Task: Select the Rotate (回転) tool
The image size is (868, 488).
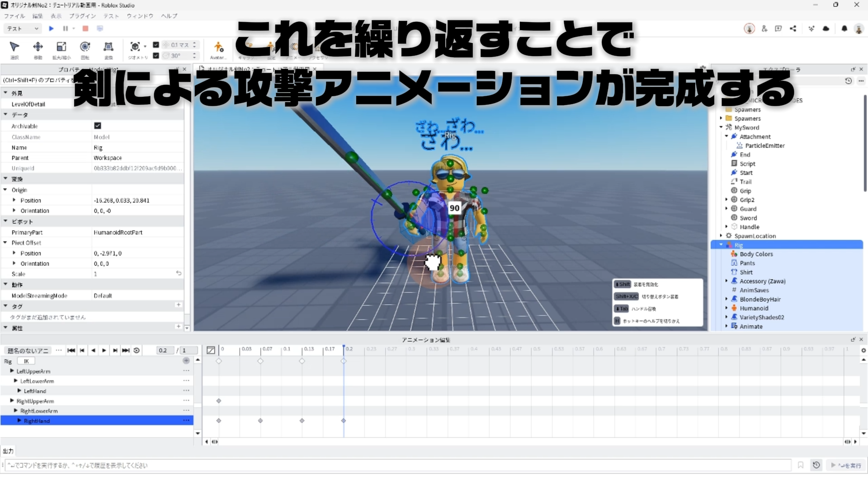Action: (x=85, y=47)
